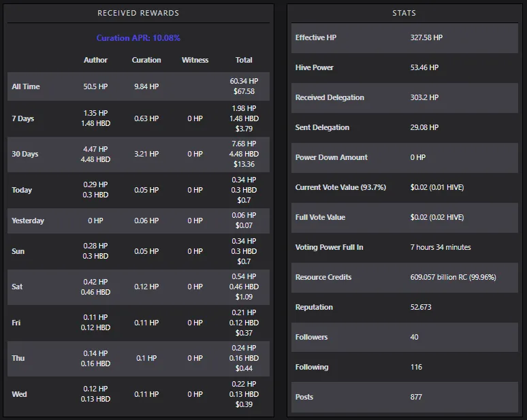527x420 pixels.
Task: Select the Wed row label
Action: click(x=19, y=394)
